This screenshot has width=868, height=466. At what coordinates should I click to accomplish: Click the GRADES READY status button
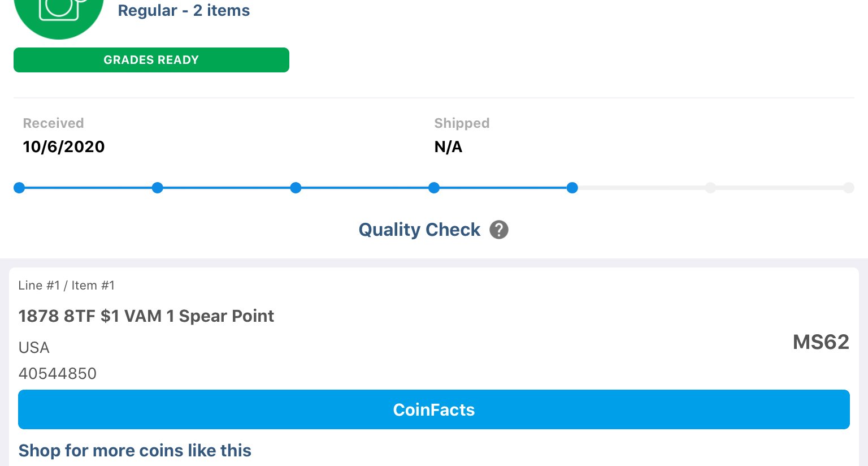151,60
